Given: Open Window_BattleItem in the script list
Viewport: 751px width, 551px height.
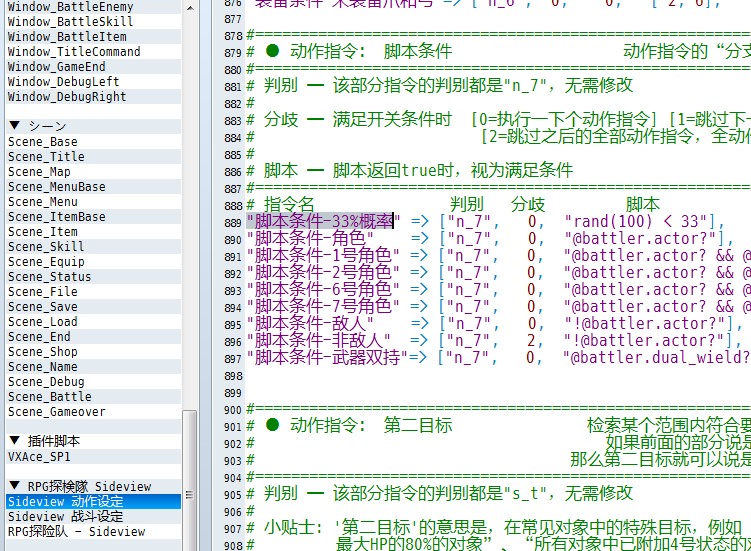Looking at the screenshot, I should tap(93, 36).
